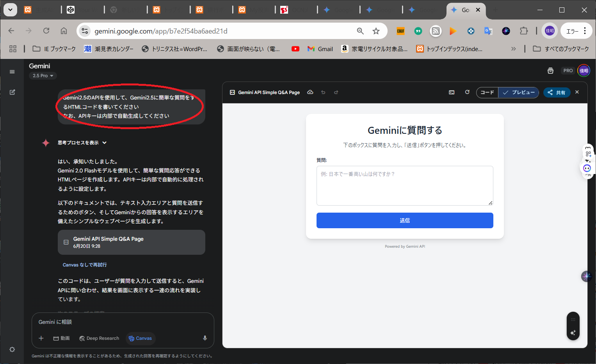Switch canvas to プレビュー view
This screenshot has width=596, height=364.
(x=519, y=92)
